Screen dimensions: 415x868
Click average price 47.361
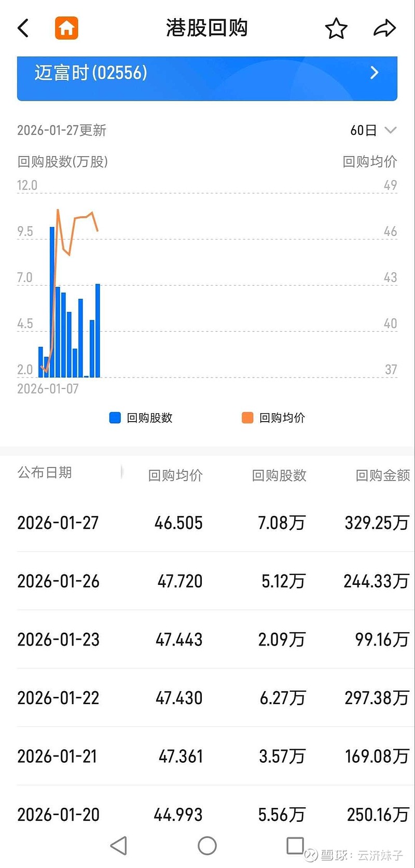coord(181,757)
